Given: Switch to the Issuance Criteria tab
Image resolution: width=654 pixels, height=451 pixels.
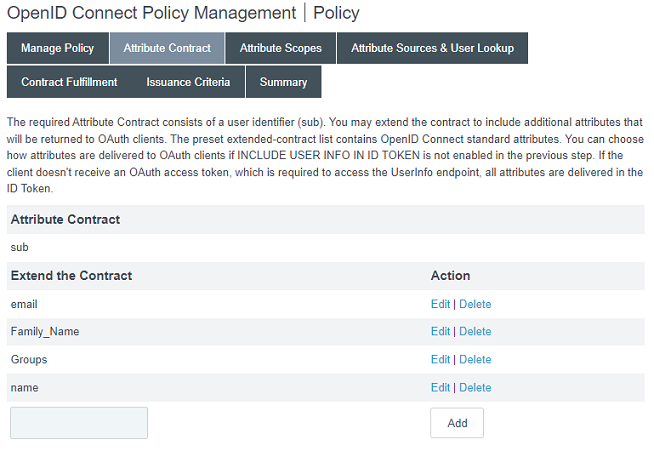Looking at the screenshot, I should pos(188,82).
